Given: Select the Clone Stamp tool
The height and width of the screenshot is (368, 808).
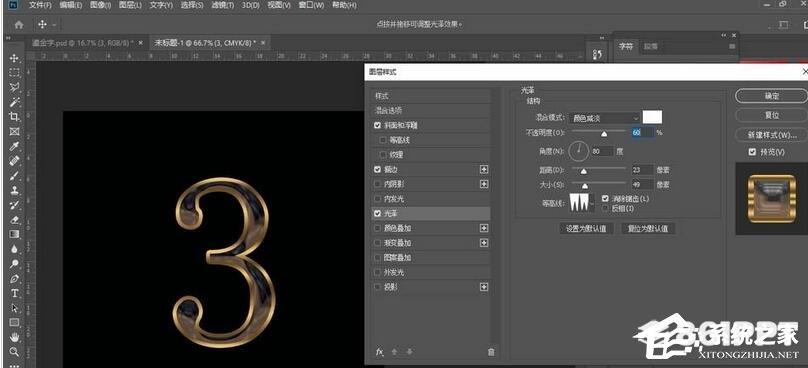Looking at the screenshot, I should tap(14, 190).
